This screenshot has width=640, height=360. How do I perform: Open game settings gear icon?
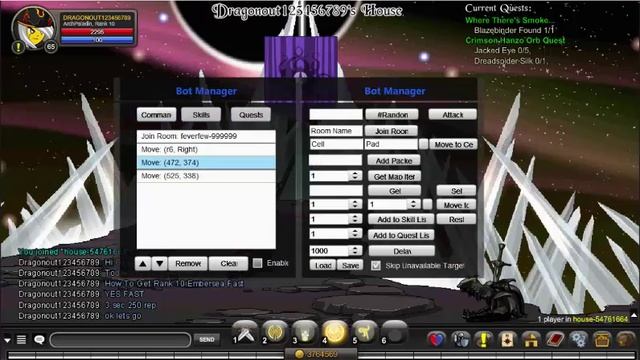(x=579, y=340)
